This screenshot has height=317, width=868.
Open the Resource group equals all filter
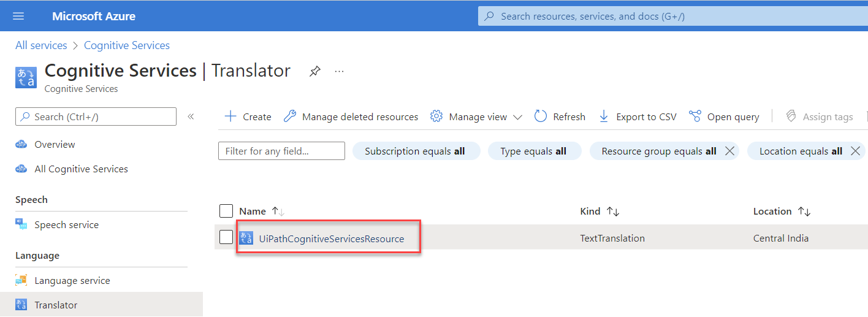[659, 151]
